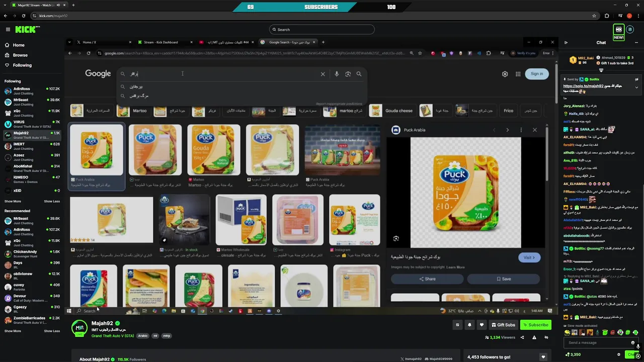This screenshot has height=362, width=644.
Task: Reload the streamed Google page
Action: pyautogui.click(x=89, y=53)
